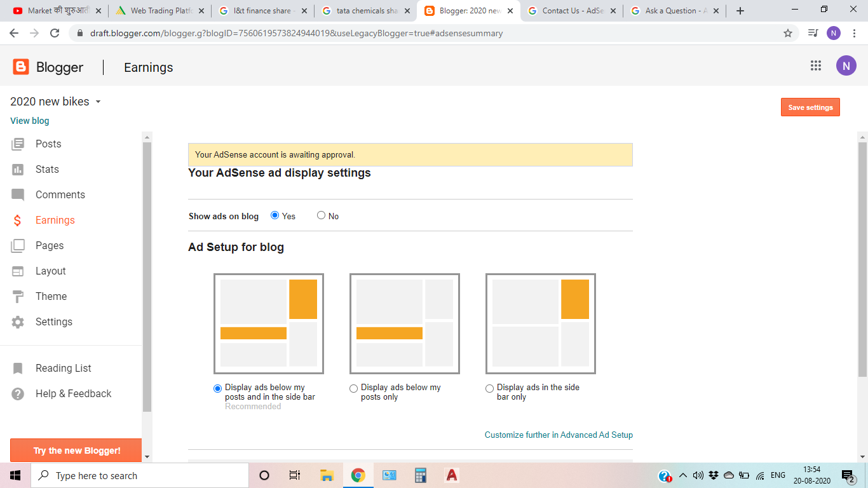Select Display ads below my posts only
The height and width of the screenshot is (488, 868).
point(354,388)
